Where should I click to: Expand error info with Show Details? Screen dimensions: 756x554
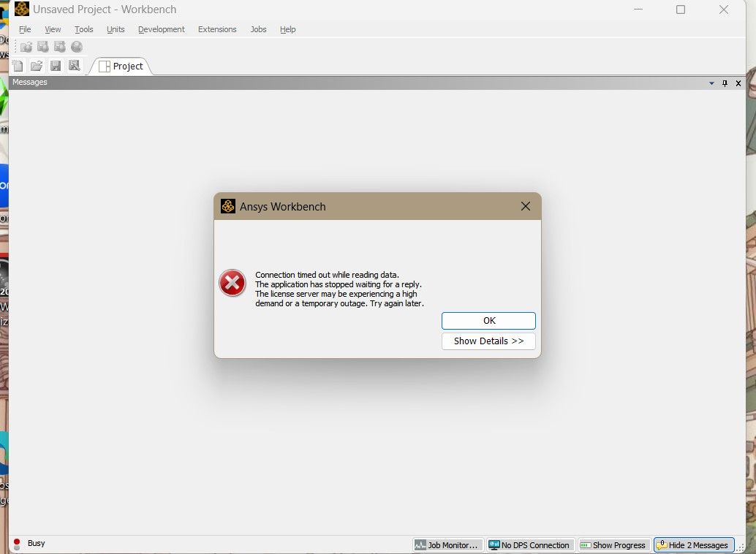(x=488, y=341)
